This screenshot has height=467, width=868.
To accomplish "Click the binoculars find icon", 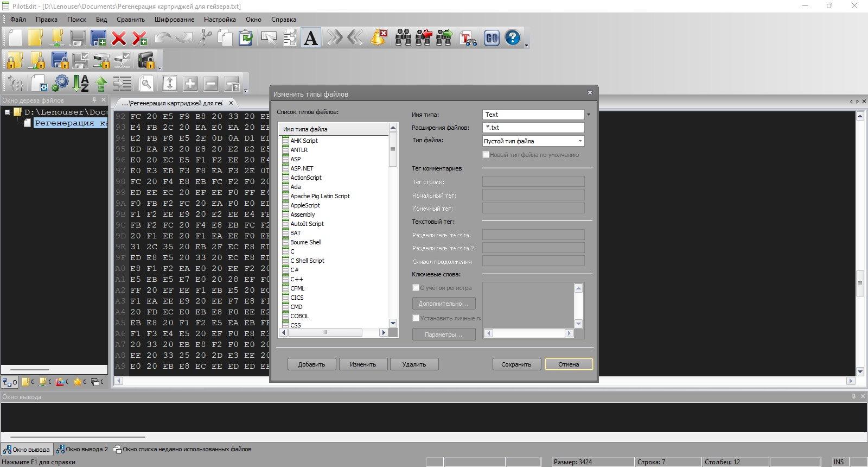I will click(x=403, y=37).
